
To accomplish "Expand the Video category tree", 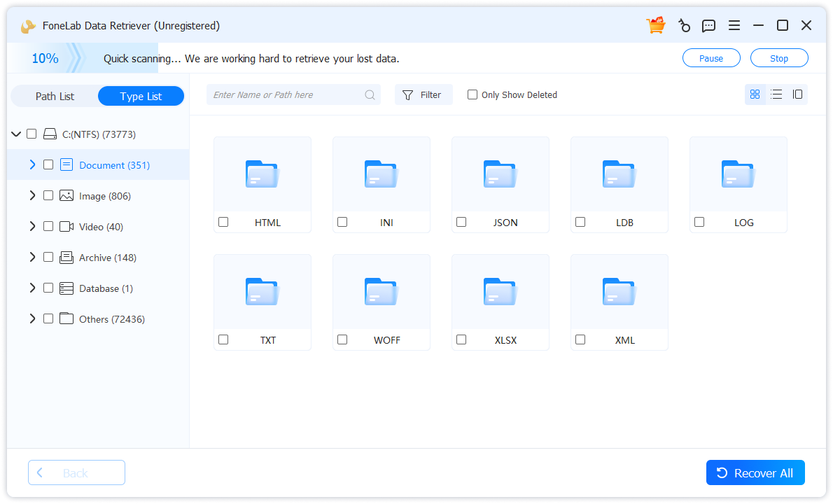I will (x=32, y=227).
